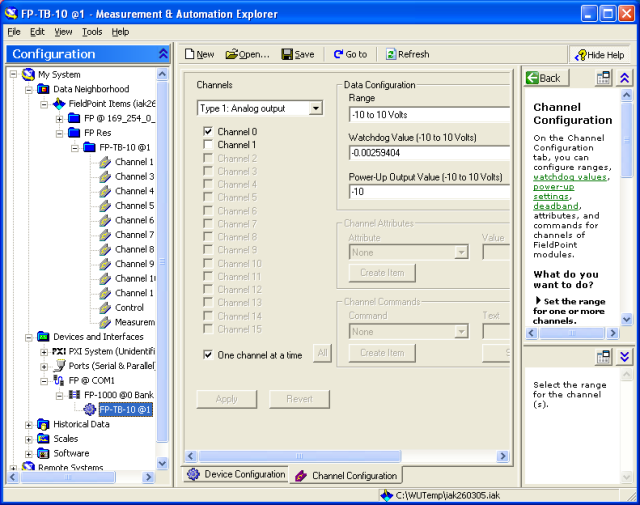
Task: Click the Devices and Interfaces icon
Action: click(x=43, y=337)
